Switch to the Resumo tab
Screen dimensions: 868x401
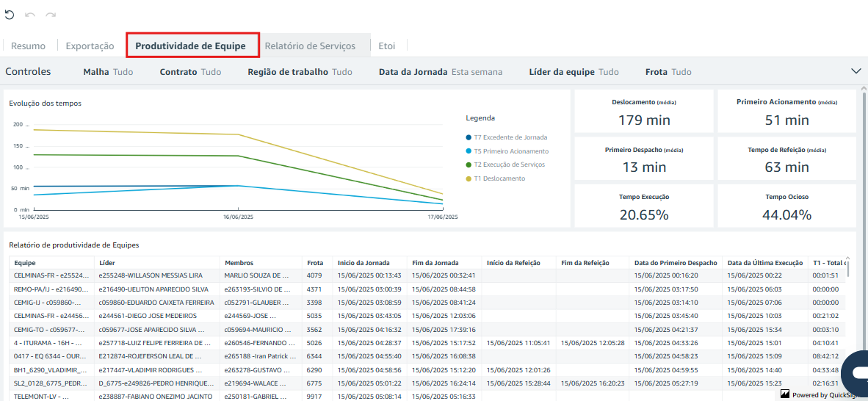click(x=28, y=46)
